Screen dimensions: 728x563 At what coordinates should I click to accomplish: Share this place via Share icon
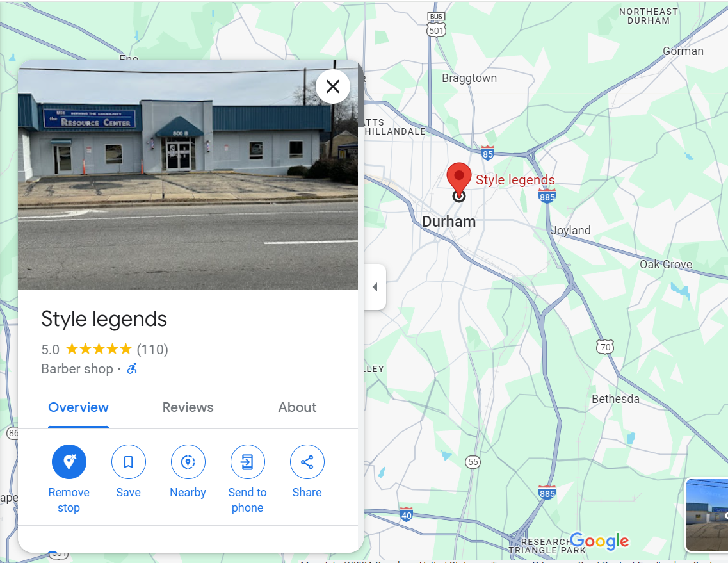pos(307,462)
